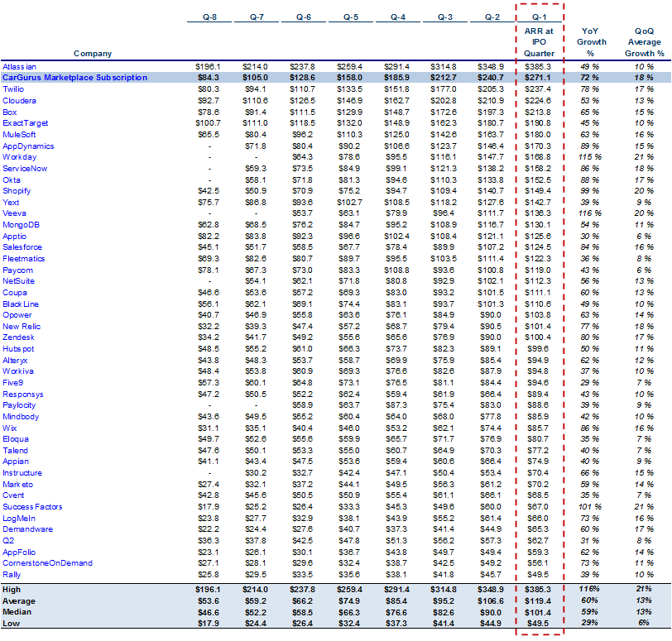Click the High summary row label
Screen dimensions: 672x641
(12, 590)
